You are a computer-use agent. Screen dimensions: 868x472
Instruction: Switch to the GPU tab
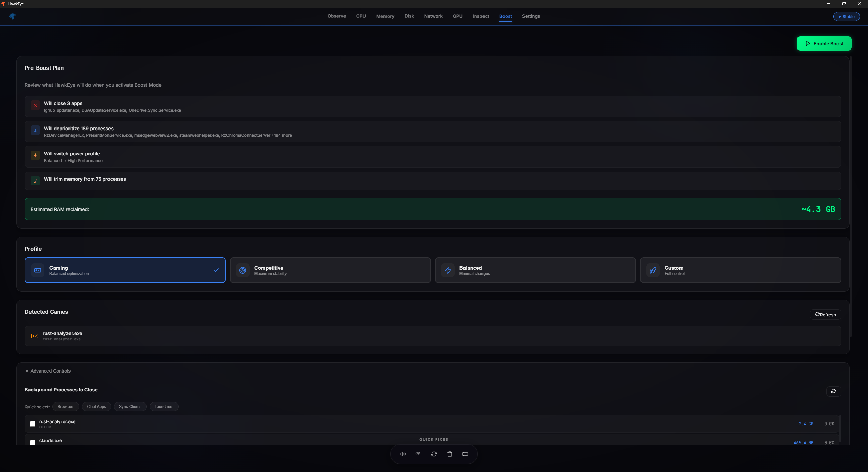(x=457, y=16)
